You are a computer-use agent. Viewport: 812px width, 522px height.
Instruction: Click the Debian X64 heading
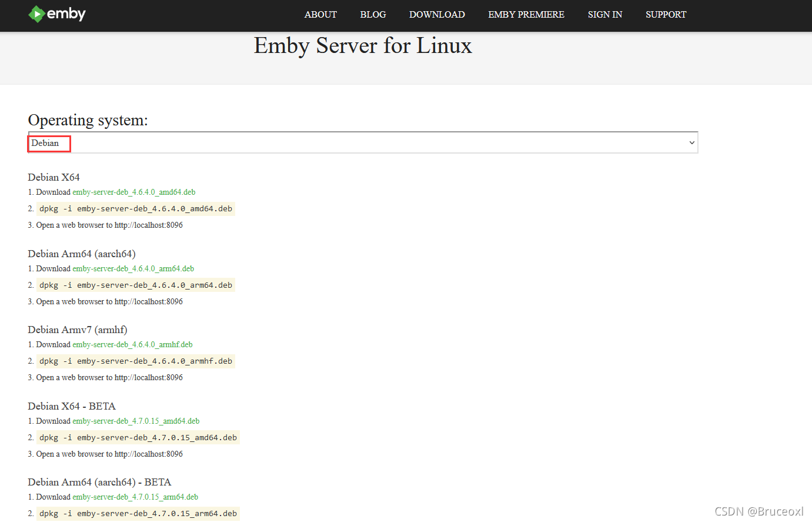coord(54,177)
